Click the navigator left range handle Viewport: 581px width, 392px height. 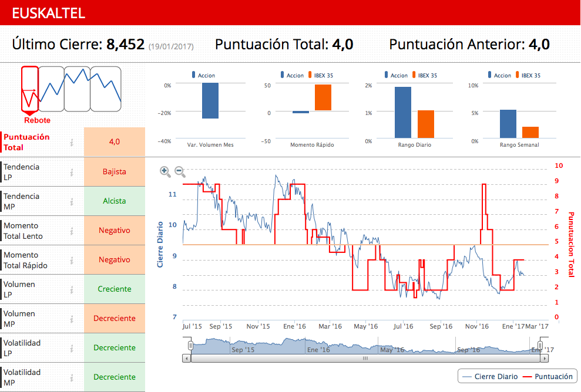tap(190, 346)
